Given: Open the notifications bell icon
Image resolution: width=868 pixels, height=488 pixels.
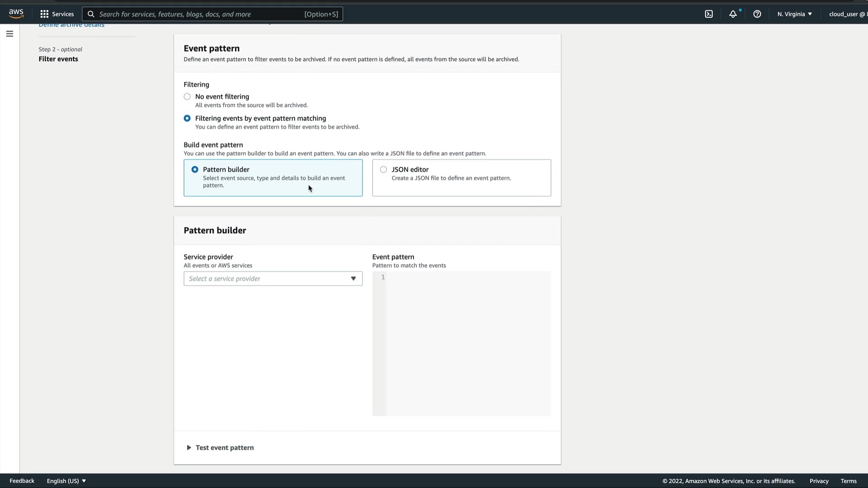Looking at the screenshot, I should click(732, 14).
